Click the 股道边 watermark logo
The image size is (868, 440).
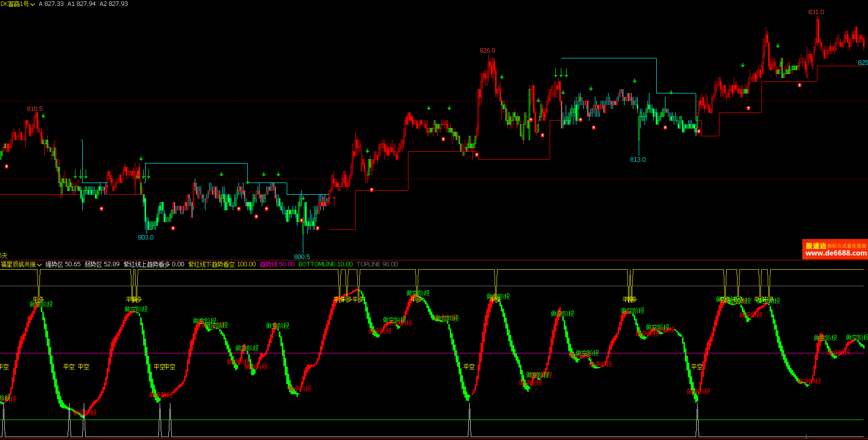tap(816, 246)
